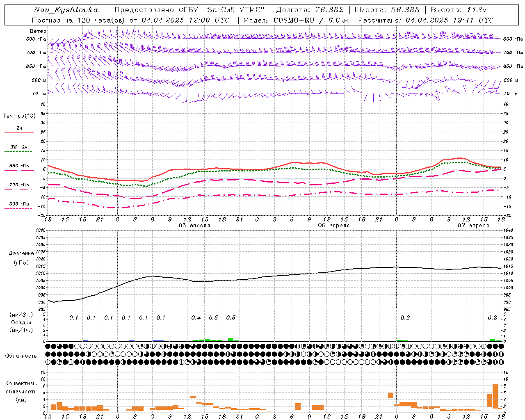This screenshot has width=525, height=420.
Task: Click the "(мм/1ч.)" unit label
Action: coord(21,330)
